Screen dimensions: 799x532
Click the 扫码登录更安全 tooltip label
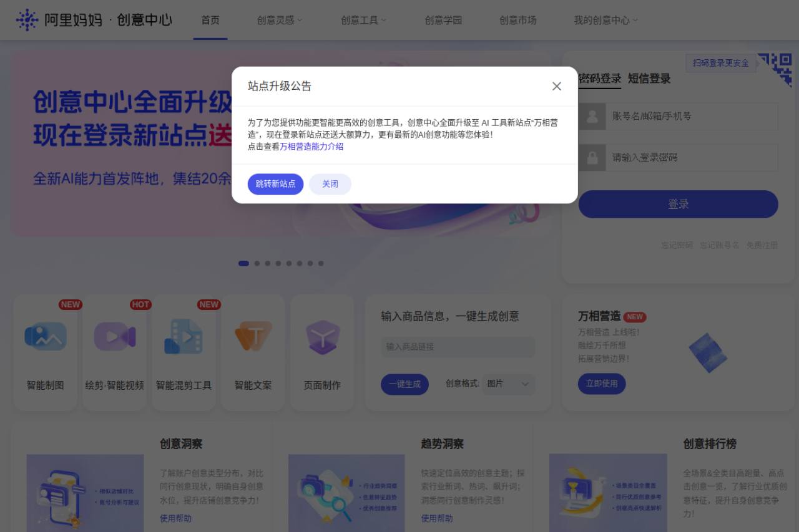[722, 63]
